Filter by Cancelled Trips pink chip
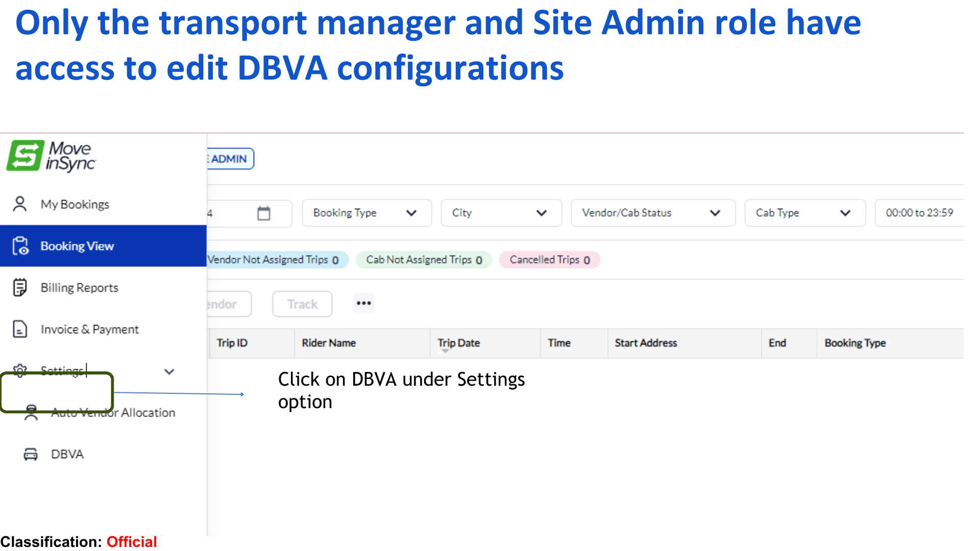This screenshot has width=980, height=551. click(549, 260)
